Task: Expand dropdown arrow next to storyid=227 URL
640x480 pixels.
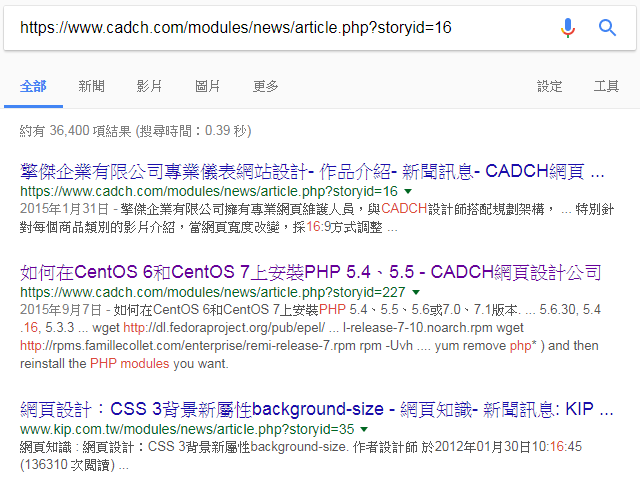Action: (416, 292)
